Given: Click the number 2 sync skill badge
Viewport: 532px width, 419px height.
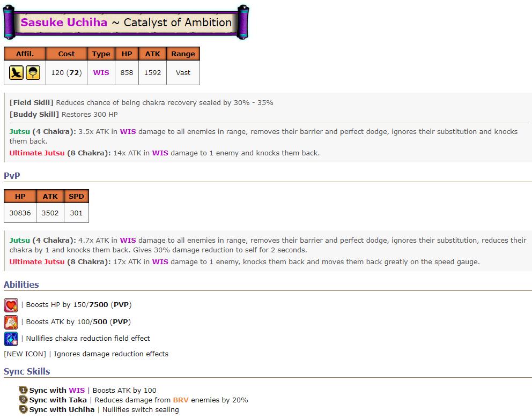Looking at the screenshot, I should pos(23,400).
